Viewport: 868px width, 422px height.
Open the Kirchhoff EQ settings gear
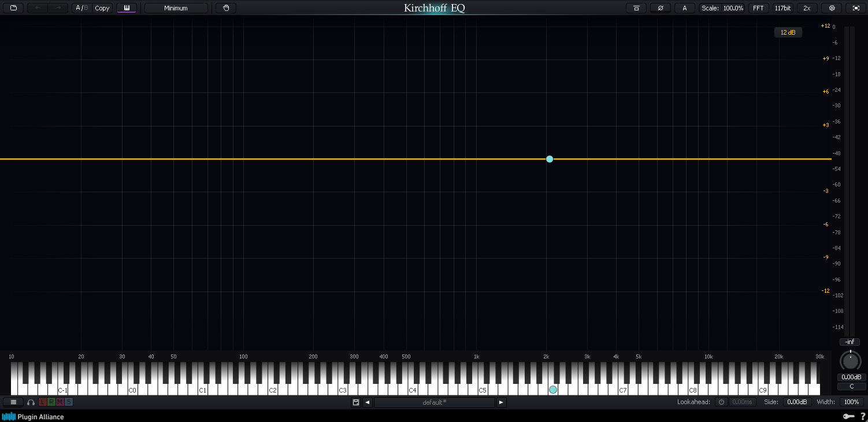831,8
